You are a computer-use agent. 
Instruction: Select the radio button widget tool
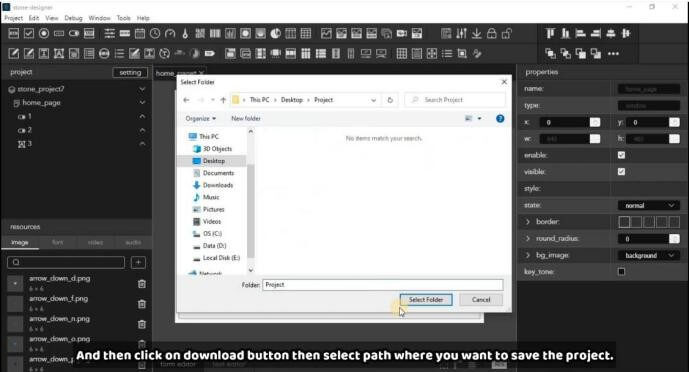coord(44,33)
